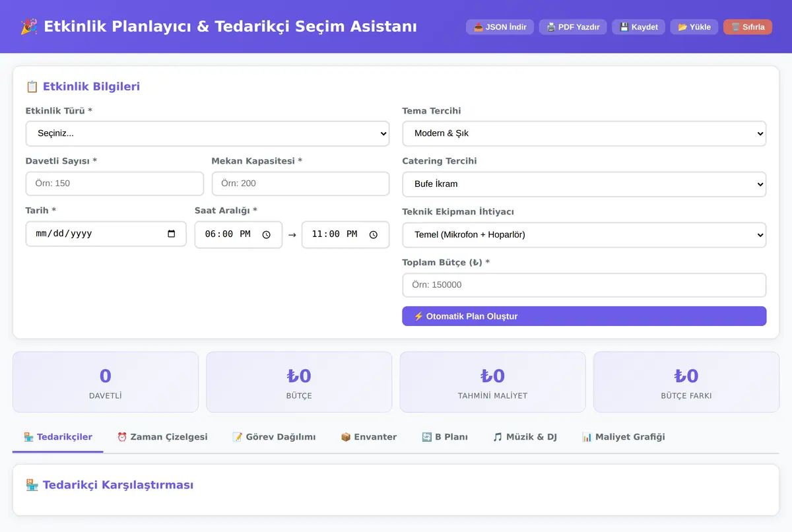Click the Toplam Bütçe input field

pos(584,285)
